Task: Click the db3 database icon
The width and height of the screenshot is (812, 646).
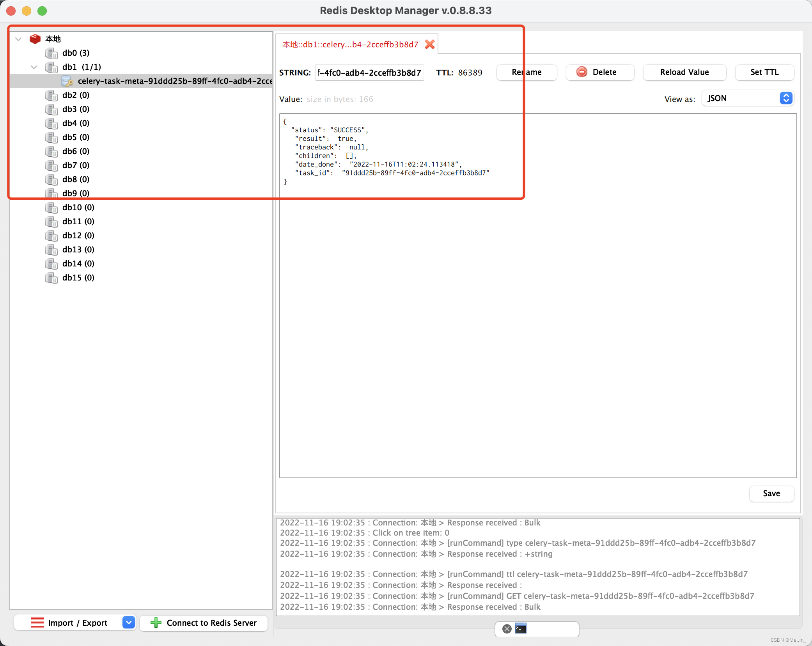Action: point(51,109)
